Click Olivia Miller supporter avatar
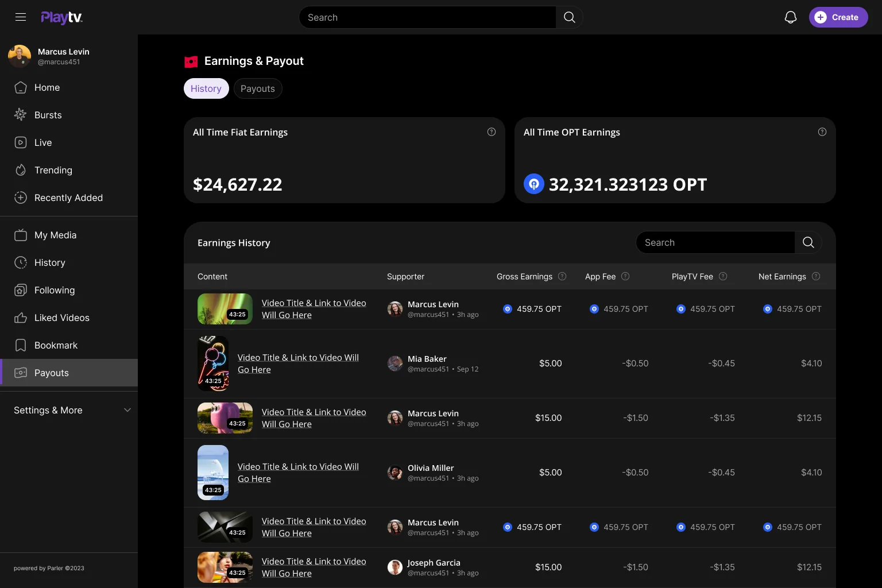882x588 pixels. [x=395, y=473]
